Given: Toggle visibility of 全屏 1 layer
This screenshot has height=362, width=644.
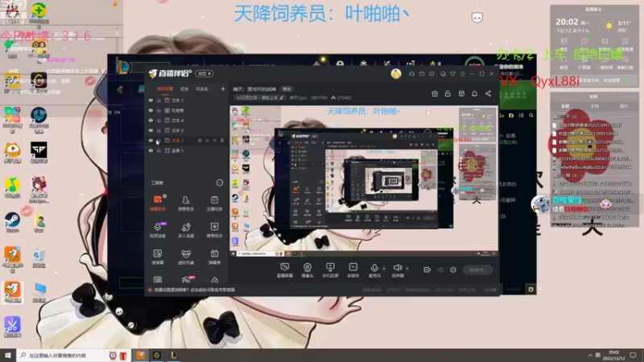Looking at the screenshot, I should pos(151,150).
